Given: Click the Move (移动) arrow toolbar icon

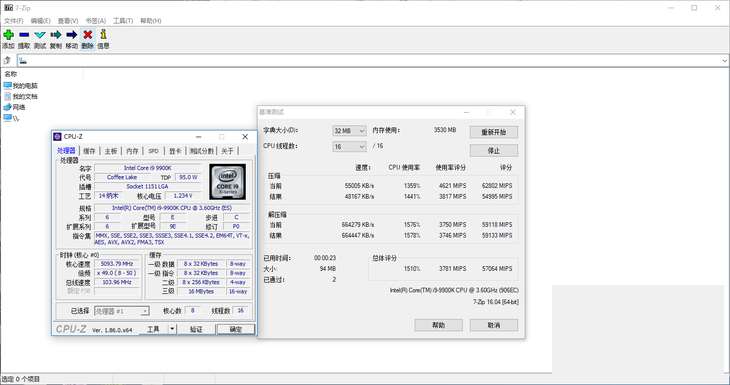Looking at the screenshot, I should (72, 35).
